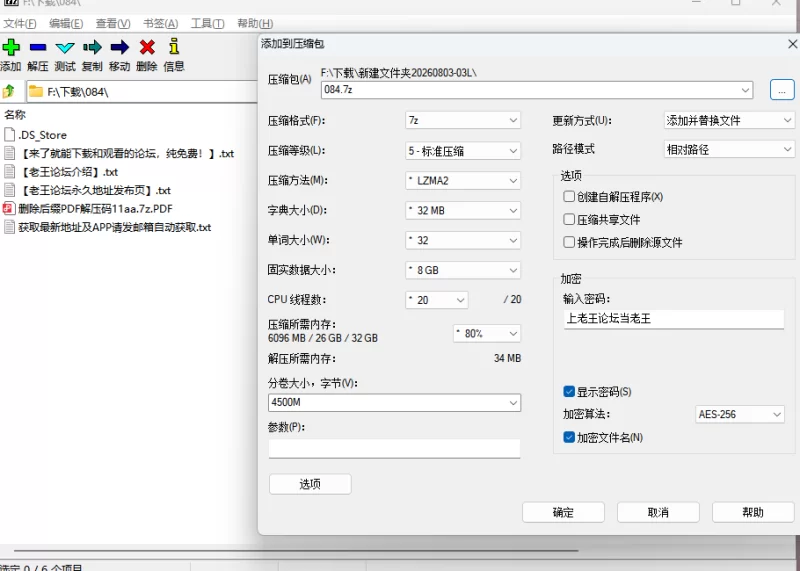
Task: Open 书签(A) menu
Action: [160, 23]
